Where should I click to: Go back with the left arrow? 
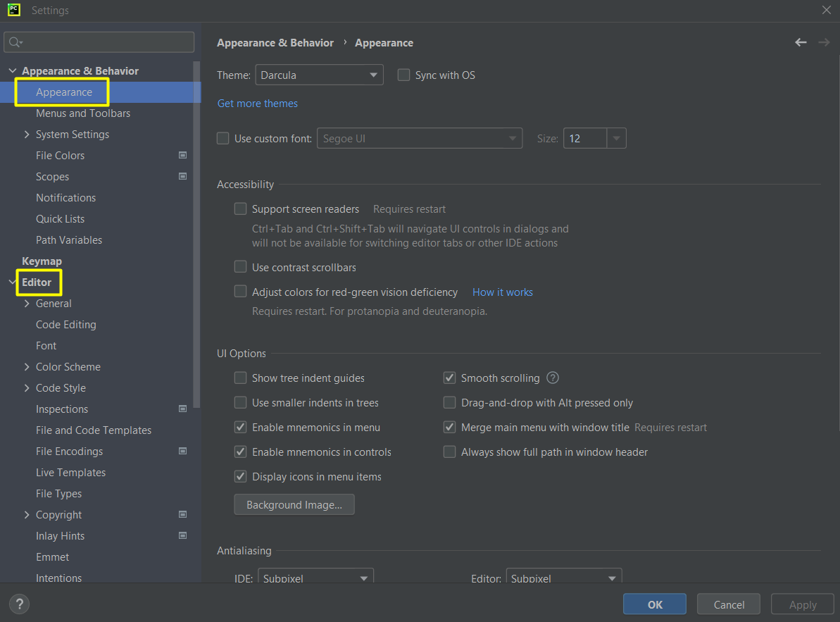coord(801,42)
